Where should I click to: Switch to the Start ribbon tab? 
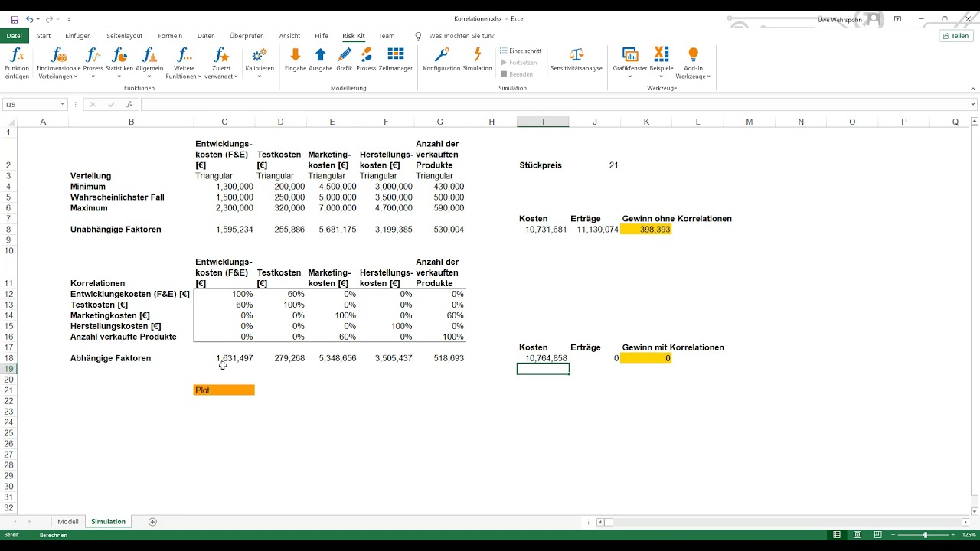point(44,36)
